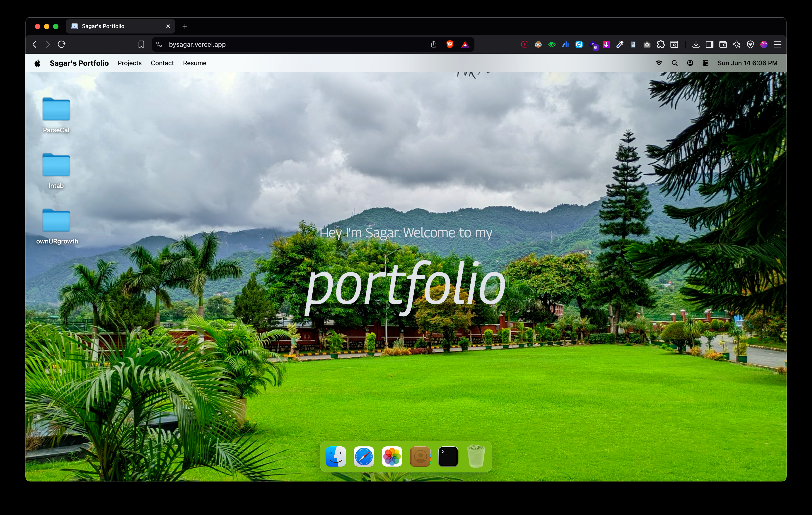Click the eyedropper color picker extension
The width and height of the screenshot is (812, 515).
click(x=619, y=44)
